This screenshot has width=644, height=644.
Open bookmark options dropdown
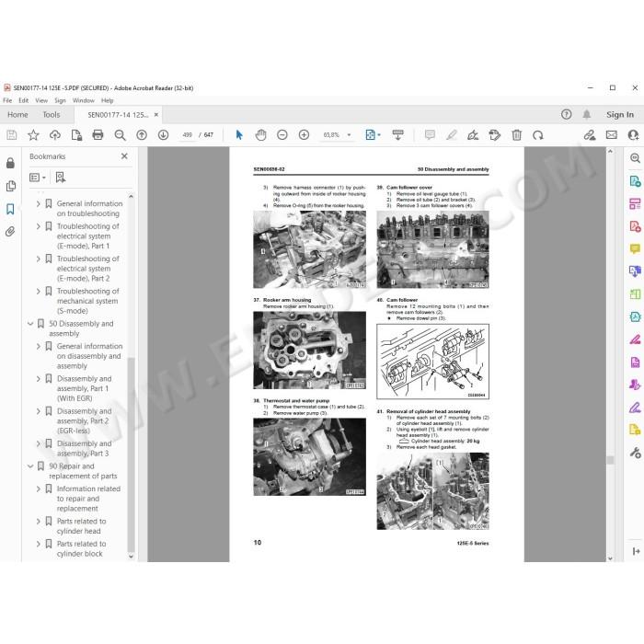point(38,178)
